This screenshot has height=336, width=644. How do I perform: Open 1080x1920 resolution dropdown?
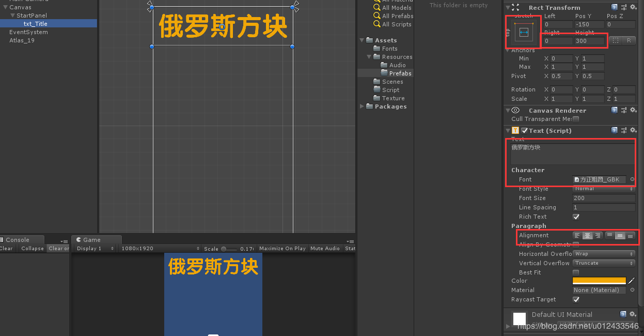pos(159,249)
